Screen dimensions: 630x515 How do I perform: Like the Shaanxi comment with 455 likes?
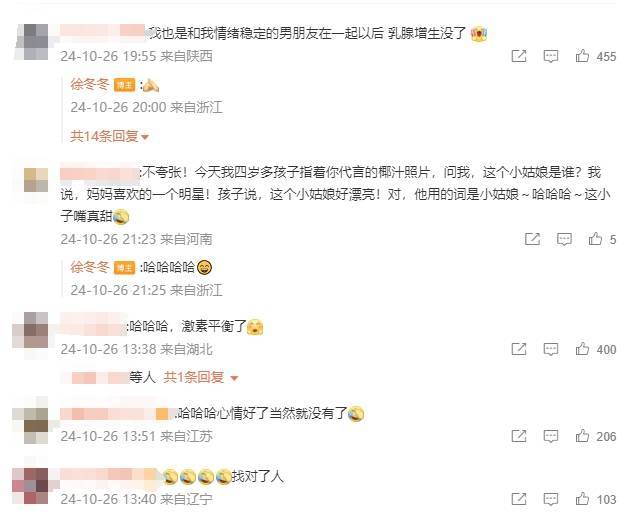pos(582,56)
